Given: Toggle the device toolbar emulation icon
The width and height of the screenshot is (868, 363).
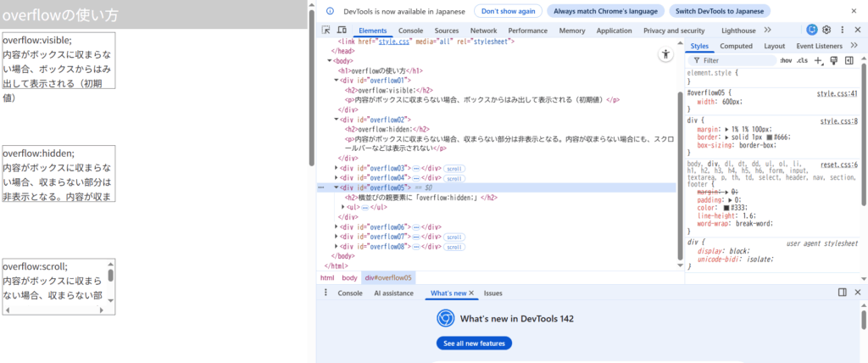Looking at the screenshot, I should coord(341,31).
